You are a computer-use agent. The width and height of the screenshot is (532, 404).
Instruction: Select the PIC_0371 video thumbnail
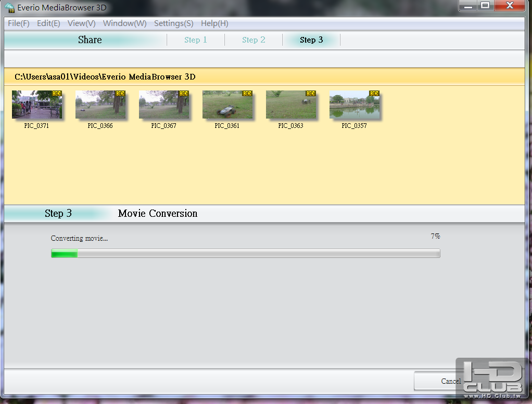point(37,105)
